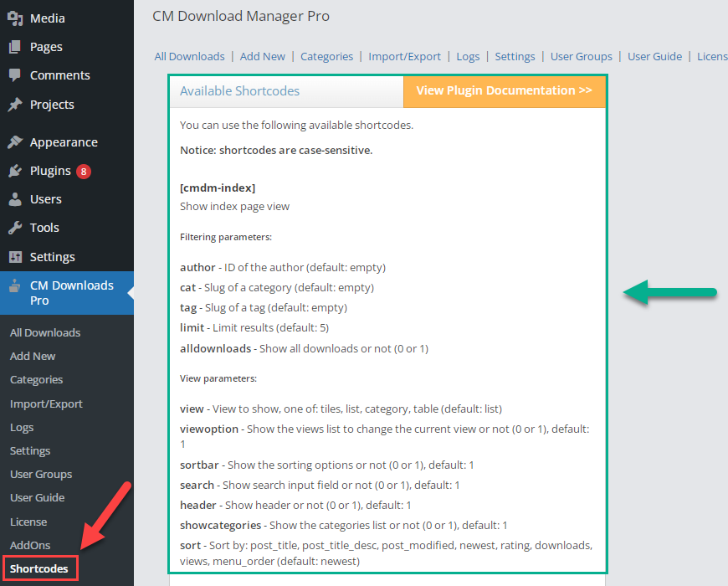Click the Appearance paintbrush icon
This screenshot has height=586, width=728.
coord(15,142)
